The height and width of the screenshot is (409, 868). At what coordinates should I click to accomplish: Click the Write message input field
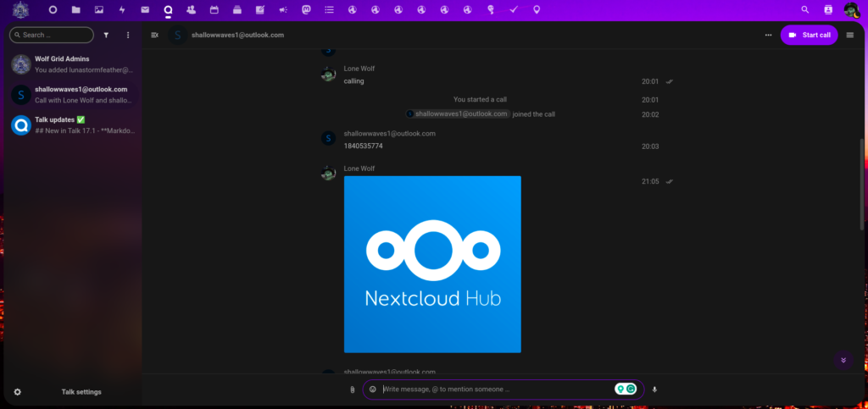496,390
